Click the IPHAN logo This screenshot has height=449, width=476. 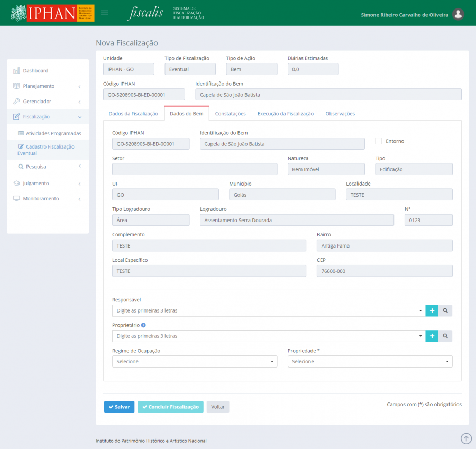click(52, 13)
